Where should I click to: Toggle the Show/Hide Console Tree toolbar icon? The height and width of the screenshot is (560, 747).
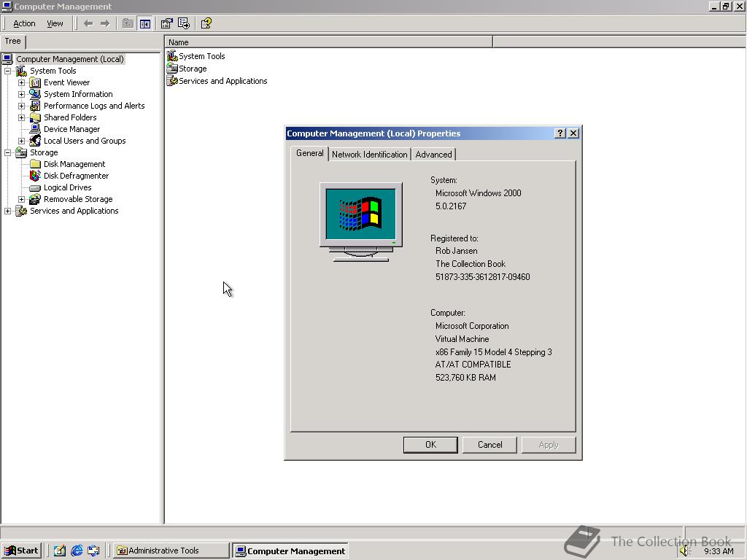point(145,23)
